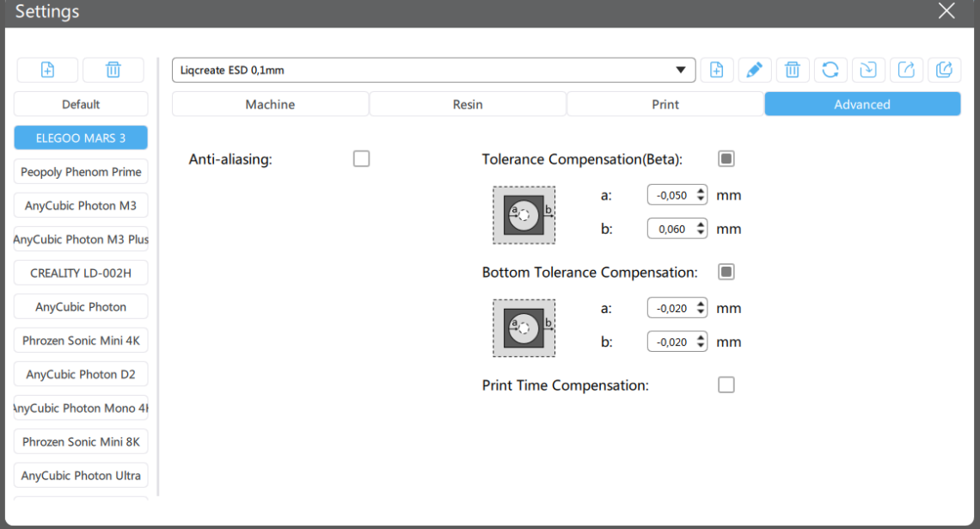Choose the Phrozen Sonic Mini 4K printer
Screen dimensions: 980x529
click(x=81, y=341)
